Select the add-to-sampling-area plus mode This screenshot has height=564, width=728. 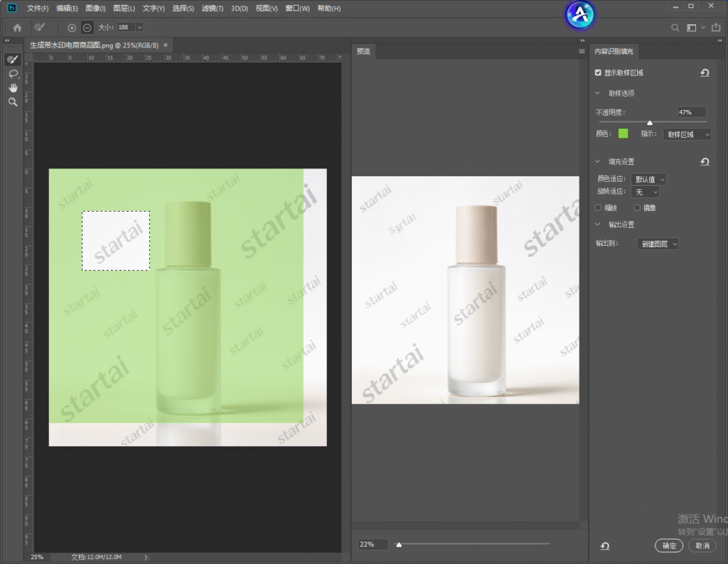(x=72, y=28)
